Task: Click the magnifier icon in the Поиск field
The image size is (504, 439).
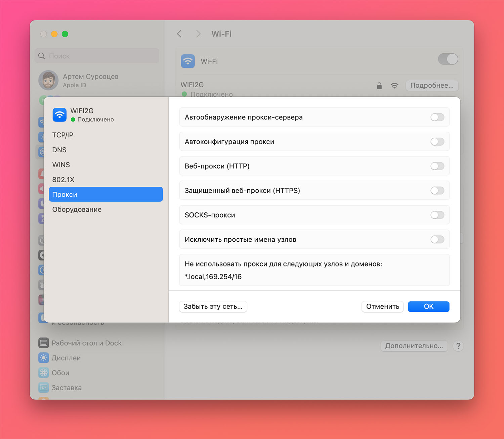Action: pyautogui.click(x=42, y=56)
